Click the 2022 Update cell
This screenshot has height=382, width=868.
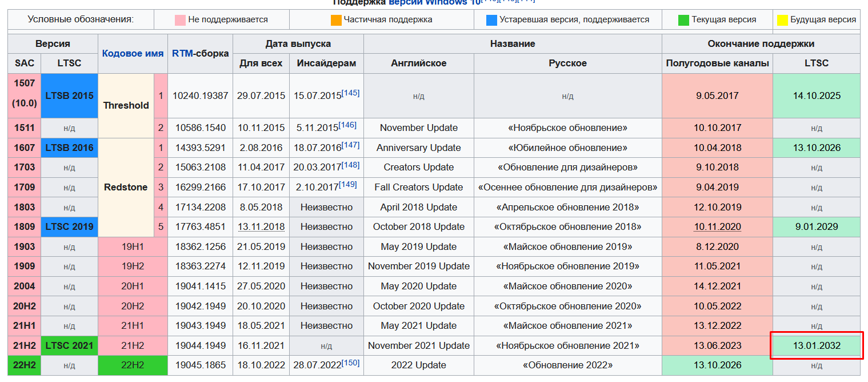click(419, 365)
